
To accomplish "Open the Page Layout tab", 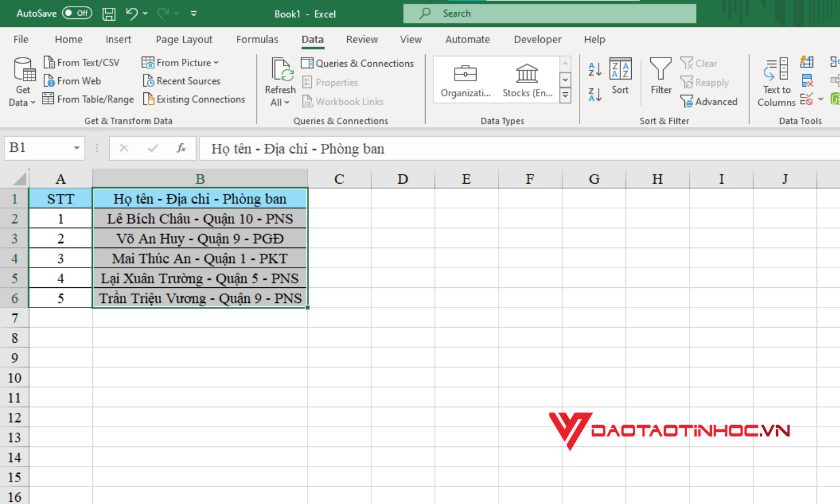I will tap(184, 39).
